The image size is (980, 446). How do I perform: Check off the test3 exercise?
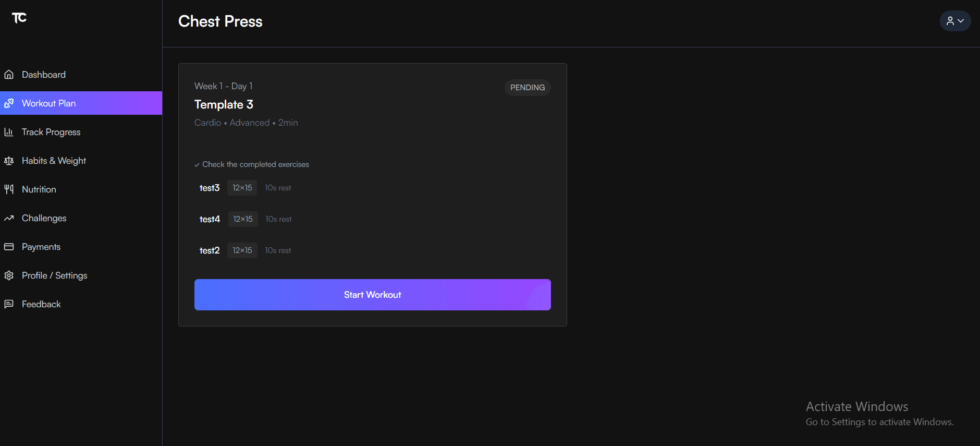[x=210, y=188]
